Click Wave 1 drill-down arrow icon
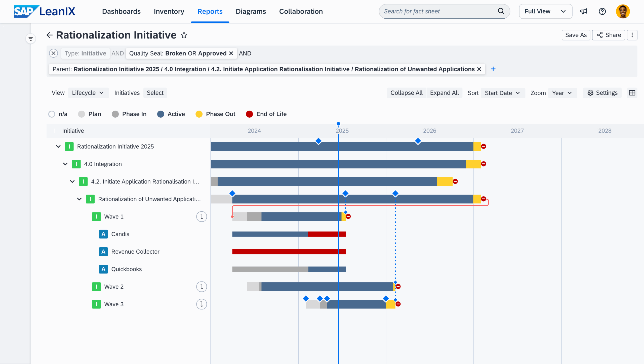Screen dimensions: 644x364 [202, 216]
